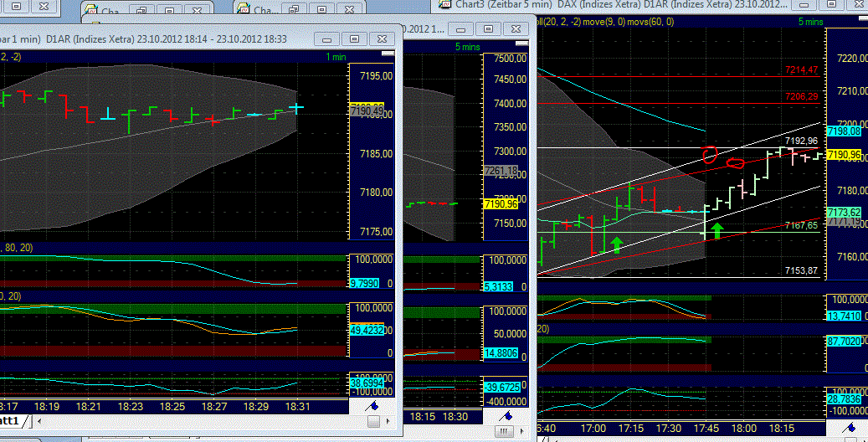This screenshot has width=868, height=442.
Task: Click the green '1 min' timeframe label
Action: (336, 57)
